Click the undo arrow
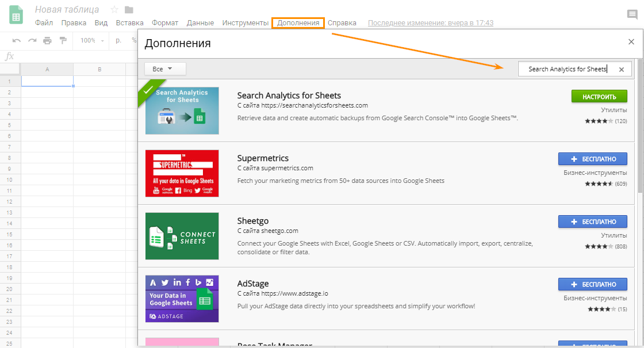Viewport: 644px width, 348px height. point(17,40)
